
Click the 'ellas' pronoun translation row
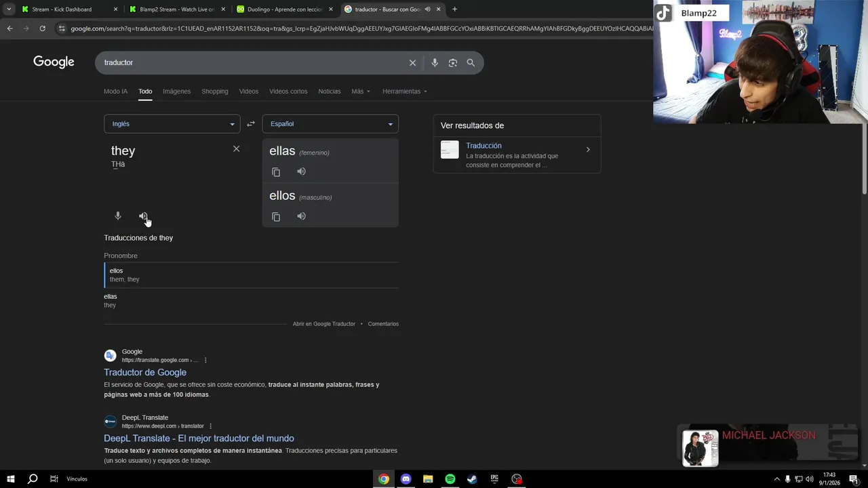pos(251,300)
